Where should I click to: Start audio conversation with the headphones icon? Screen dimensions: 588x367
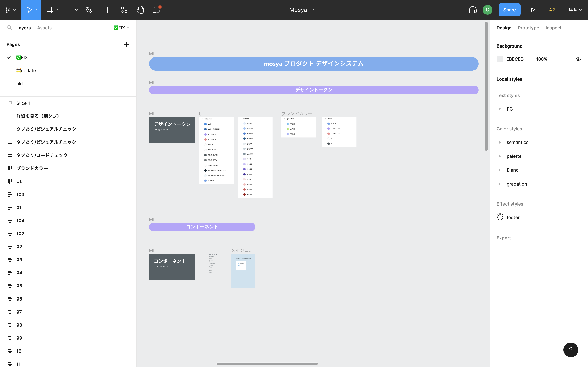point(473,10)
